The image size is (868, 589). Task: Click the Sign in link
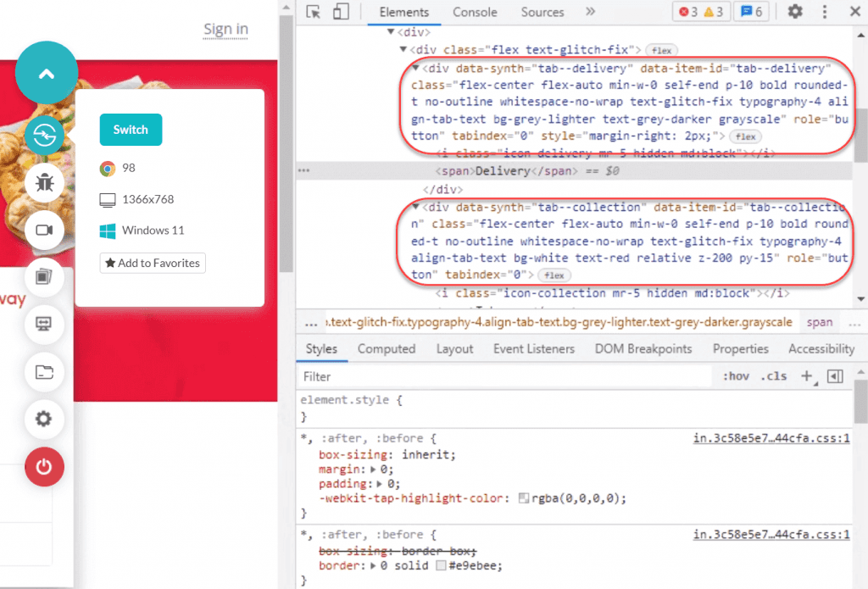pyautogui.click(x=225, y=28)
